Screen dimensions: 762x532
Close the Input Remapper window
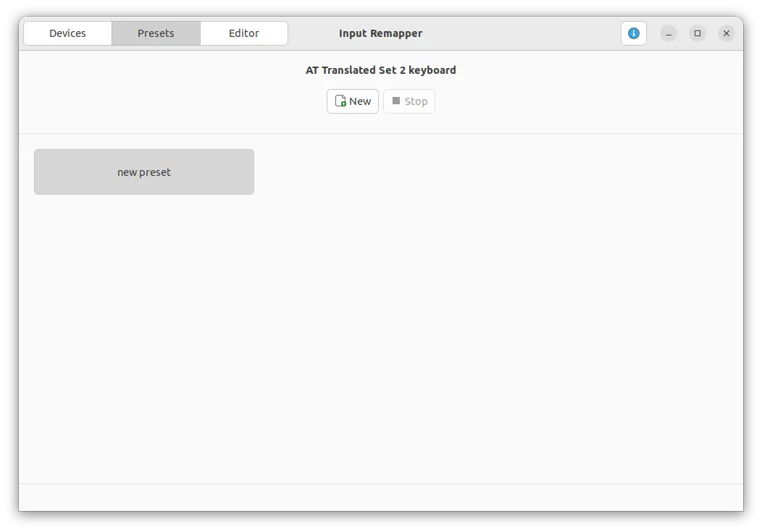coord(726,33)
